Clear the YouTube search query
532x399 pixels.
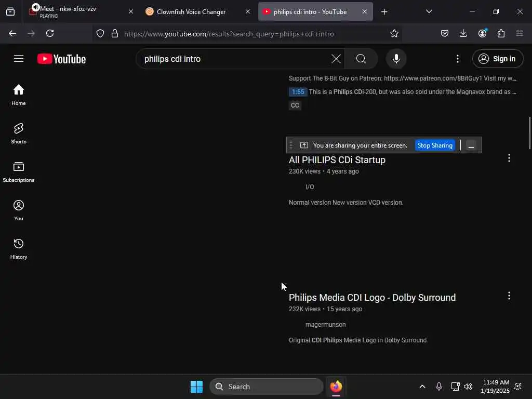[x=336, y=59]
